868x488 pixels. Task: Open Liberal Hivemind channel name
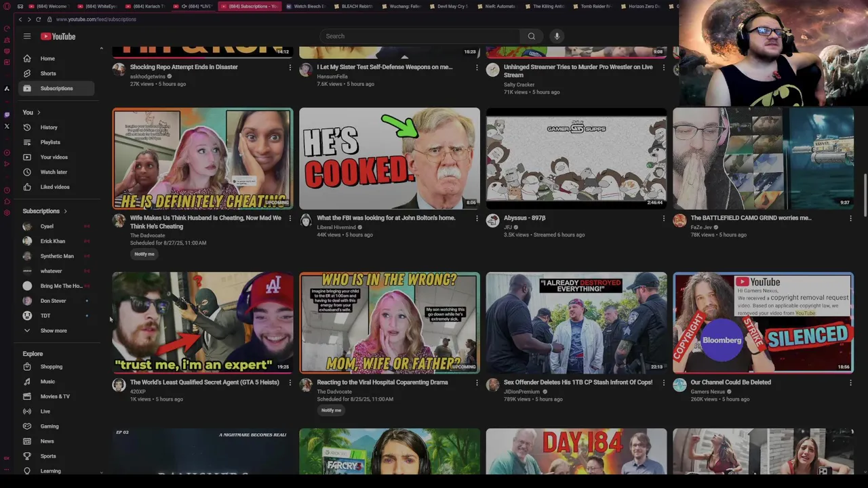pos(336,227)
